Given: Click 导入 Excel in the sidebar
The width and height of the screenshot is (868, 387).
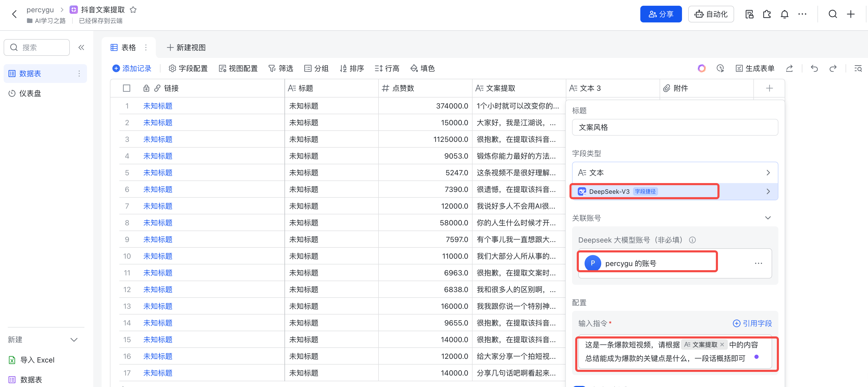Looking at the screenshot, I should tap(31, 360).
